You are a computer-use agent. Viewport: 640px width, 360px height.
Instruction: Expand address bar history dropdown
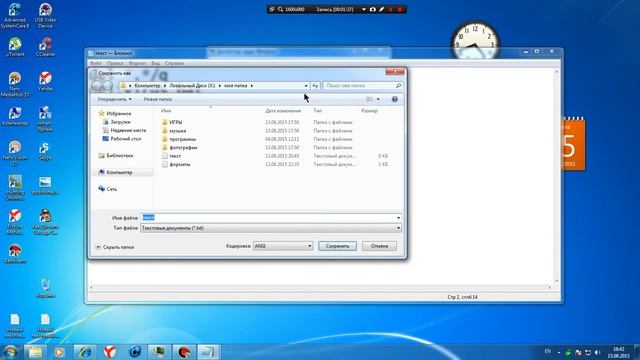(x=306, y=86)
